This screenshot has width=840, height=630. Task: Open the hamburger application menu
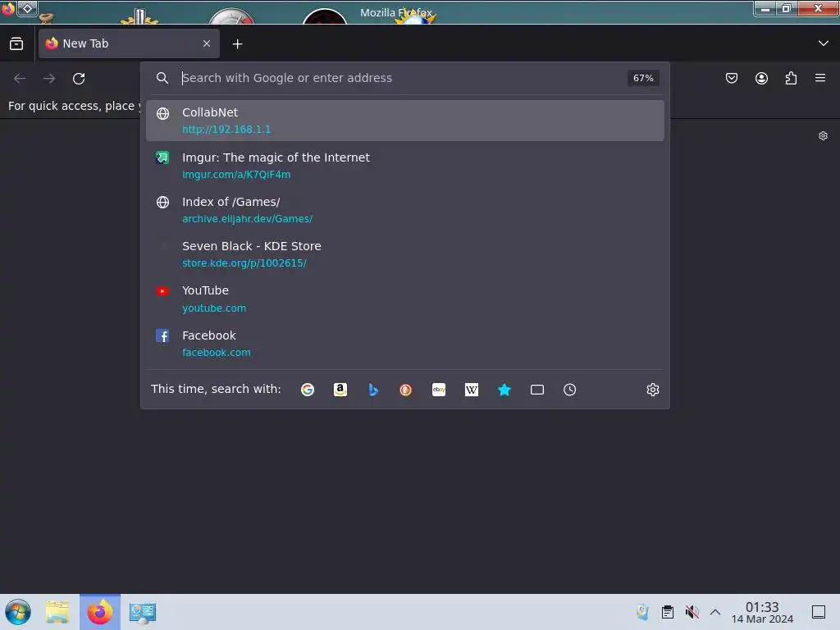820,78
